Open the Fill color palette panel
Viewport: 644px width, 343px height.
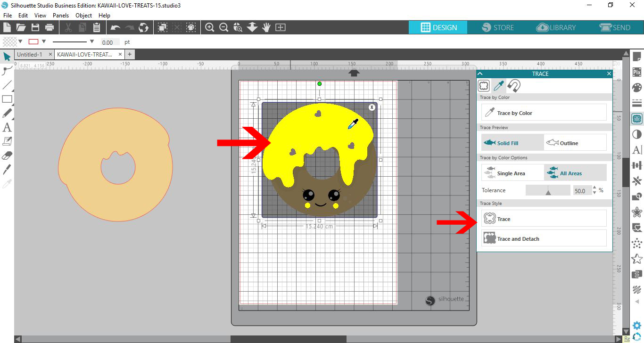[637, 88]
